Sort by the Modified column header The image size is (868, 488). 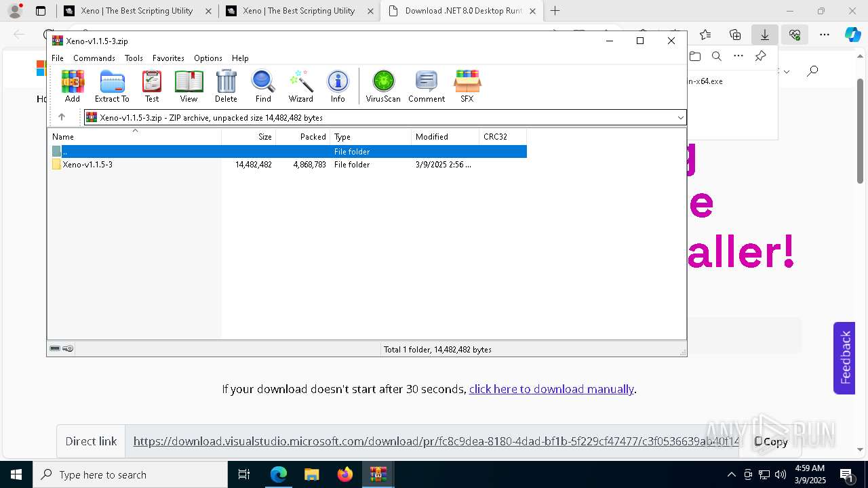(x=446, y=137)
